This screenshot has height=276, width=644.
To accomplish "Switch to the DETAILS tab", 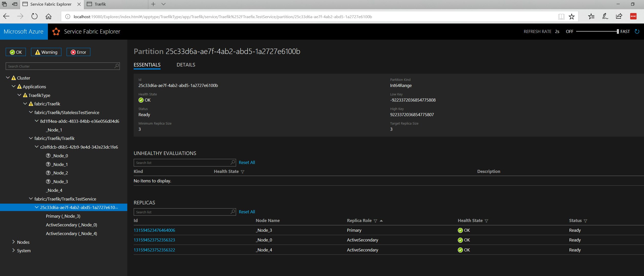I will point(186,65).
